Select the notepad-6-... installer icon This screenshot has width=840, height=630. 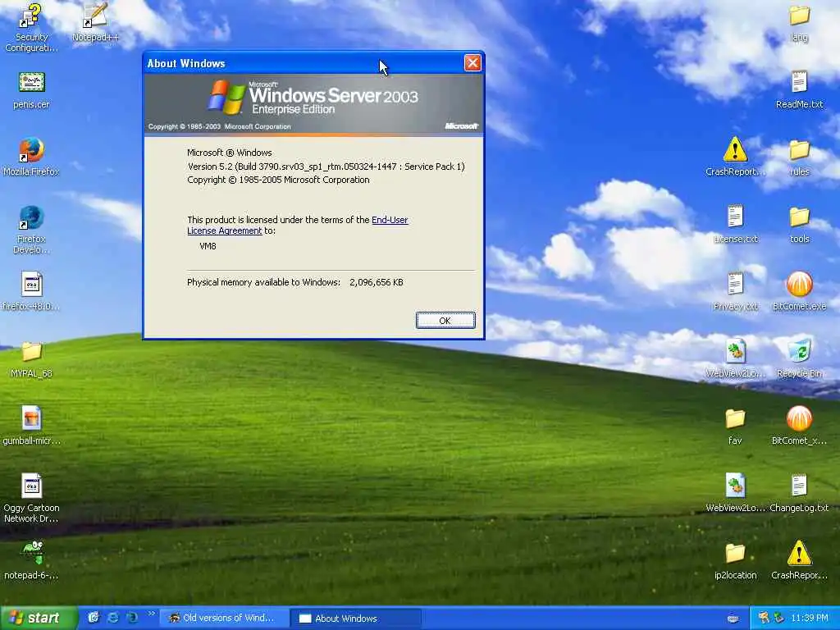tap(31, 560)
